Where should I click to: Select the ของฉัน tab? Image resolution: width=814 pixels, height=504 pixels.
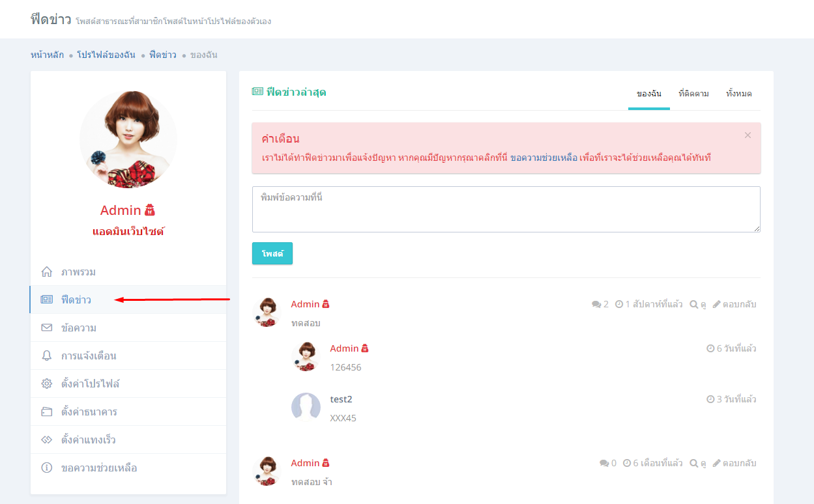pyautogui.click(x=648, y=94)
